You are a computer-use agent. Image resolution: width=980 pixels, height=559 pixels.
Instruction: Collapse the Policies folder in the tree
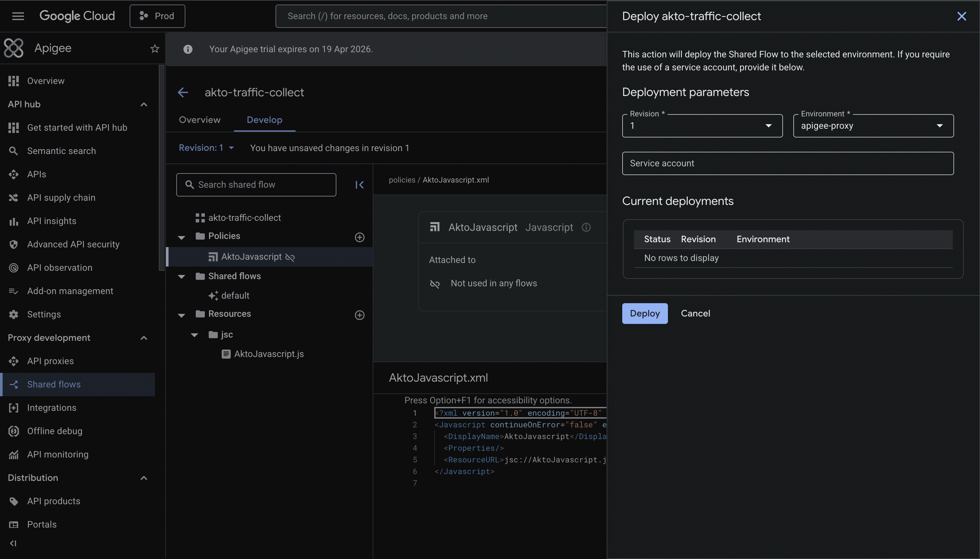pos(181,237)
